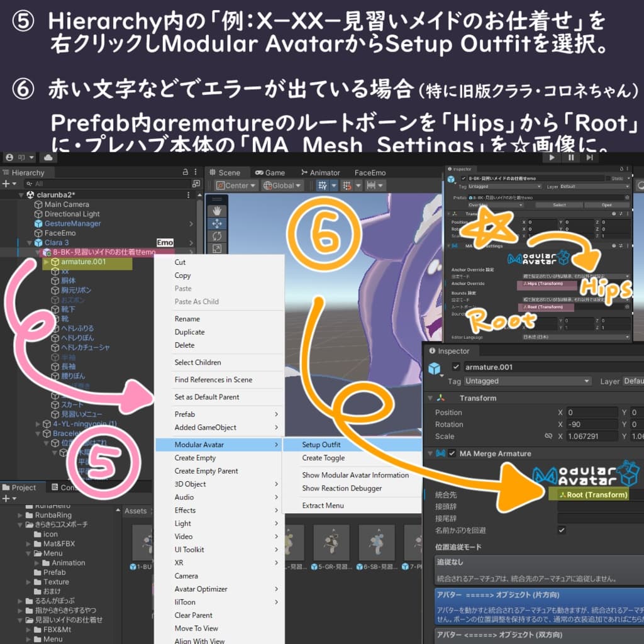The image size is (644, 644).
Task: Click the snap increment ruler icon
Action: click(371, 186)
